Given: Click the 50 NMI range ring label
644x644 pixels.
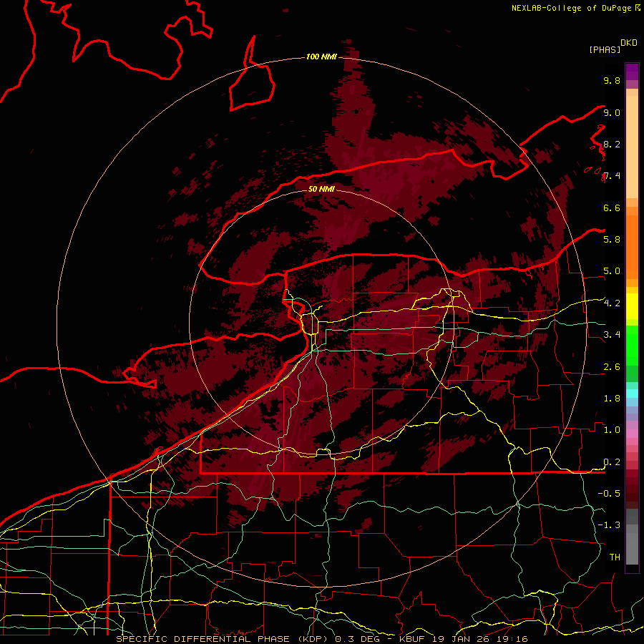Looking at the screenshot, I should (x=321, y=189).
